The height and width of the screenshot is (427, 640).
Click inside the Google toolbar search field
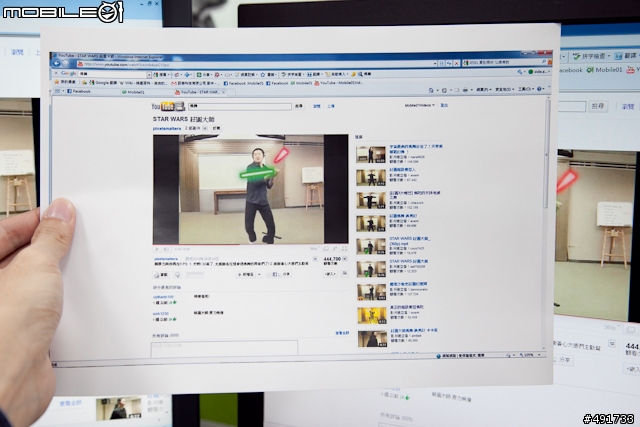coord(112,74)
